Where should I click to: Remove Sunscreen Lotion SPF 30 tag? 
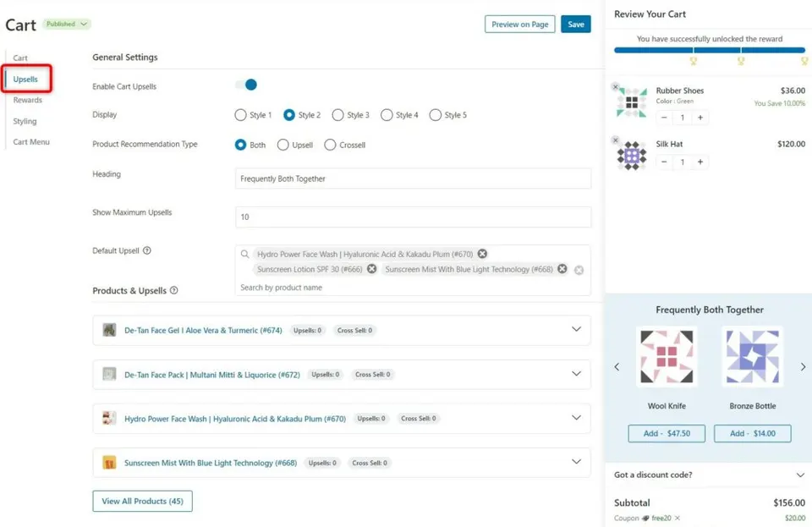pyautogui.click(x=372, y=269)
